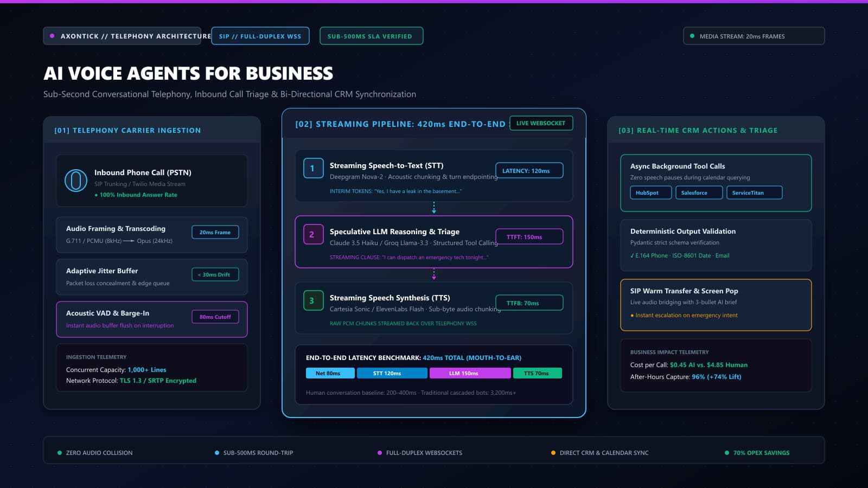The image size is (868, 488).
Task: Click the AXONTICK // TELEPHONY ARCHITECTURE tag
Action: click(122, 36)
